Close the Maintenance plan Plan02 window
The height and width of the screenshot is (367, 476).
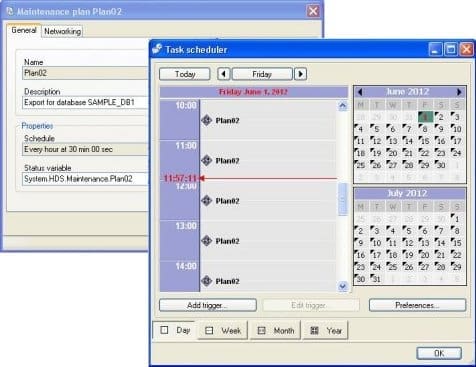click(313, 11)
